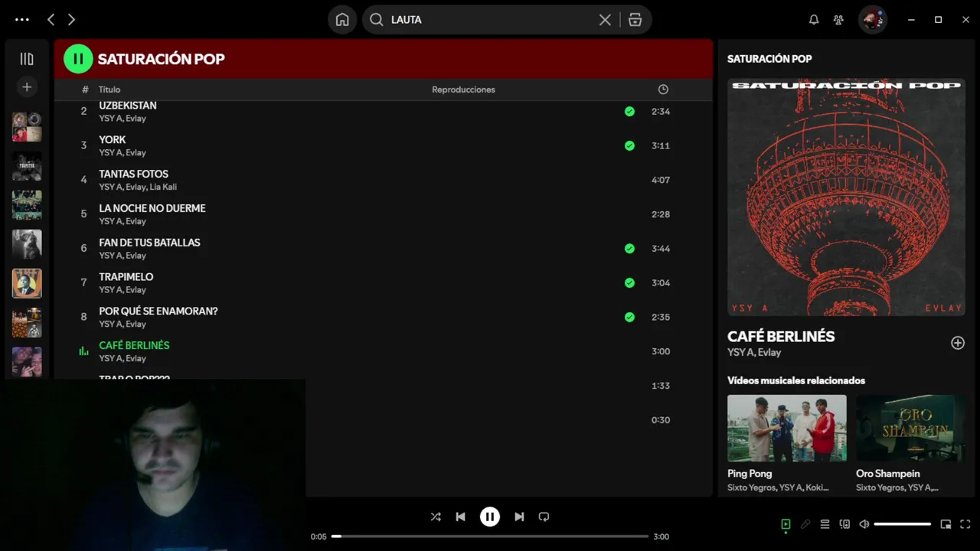Open the Oro Shampein video title
The height and width of the screenshot is (551, 980).
888,474
